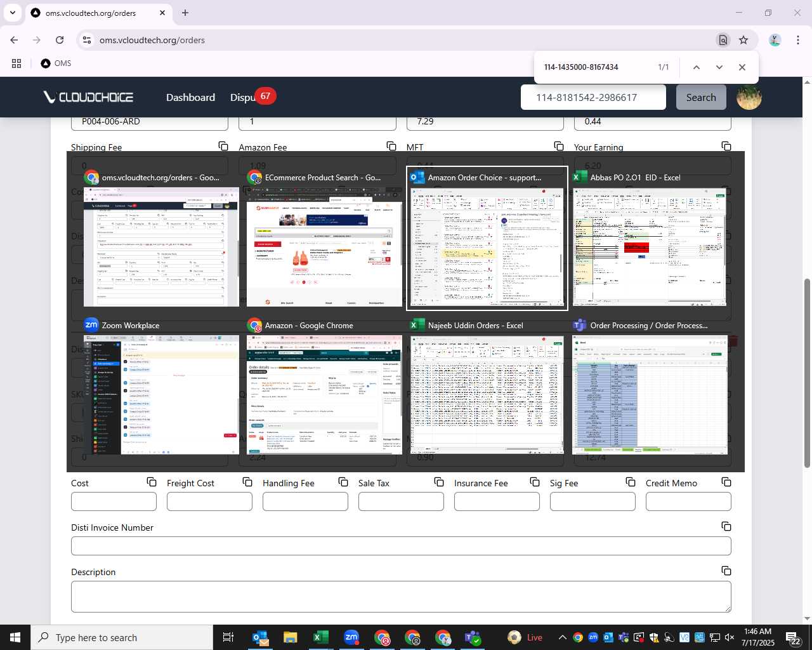The height and width of the screenshot is (650, 812).
Task: Click the Credit Memo input field
Action: [688, 501]
